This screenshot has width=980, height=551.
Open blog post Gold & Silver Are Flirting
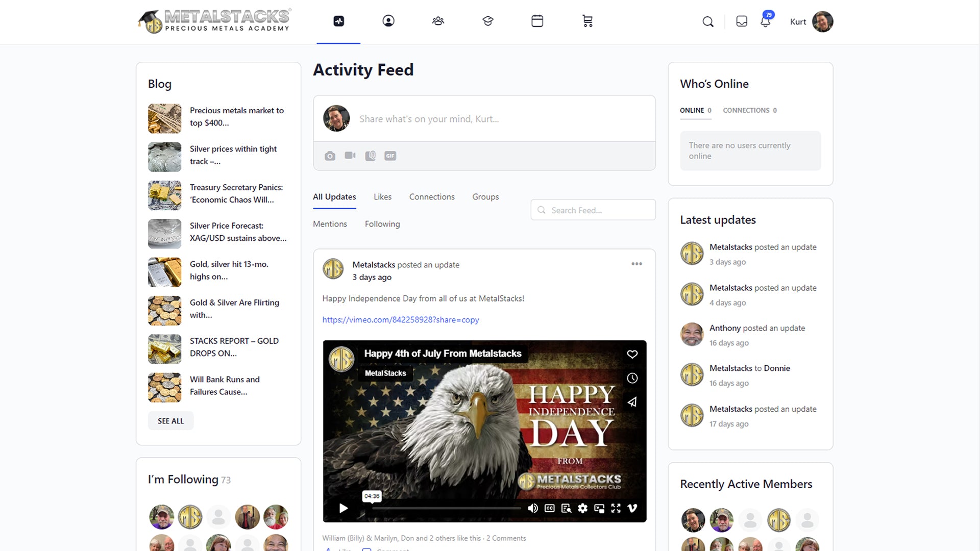pos(234,309)
